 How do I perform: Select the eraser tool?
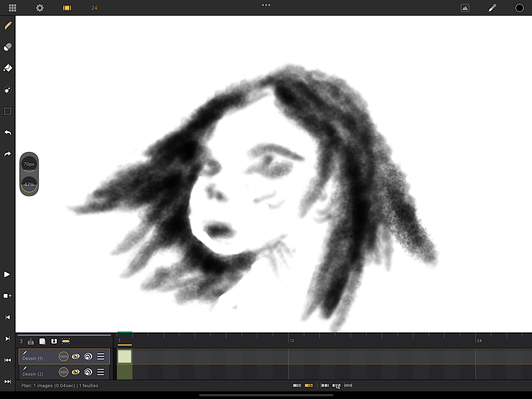(x=8, y=47)
